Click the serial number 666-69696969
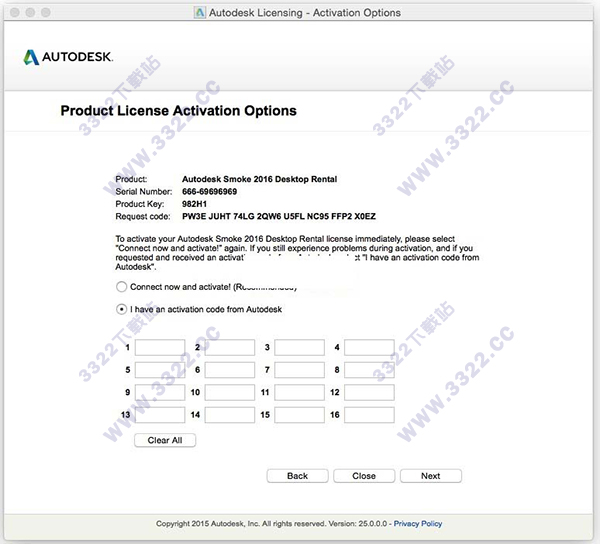 point(209,191)
